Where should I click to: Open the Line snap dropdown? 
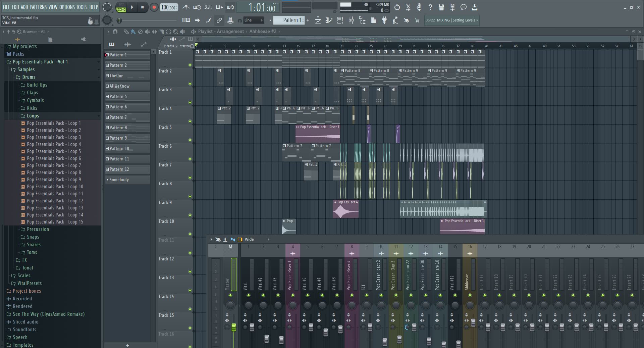click(254, 20)
